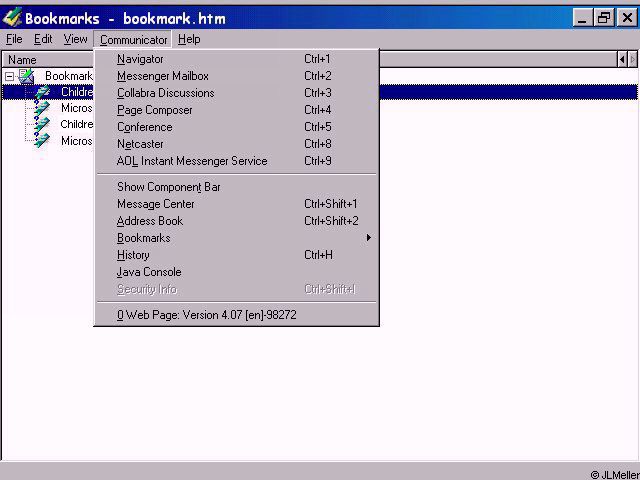Click the Bookmarks root folder icon
The image size is (640, 480).
pyautogui.click(x=27, y=76)
